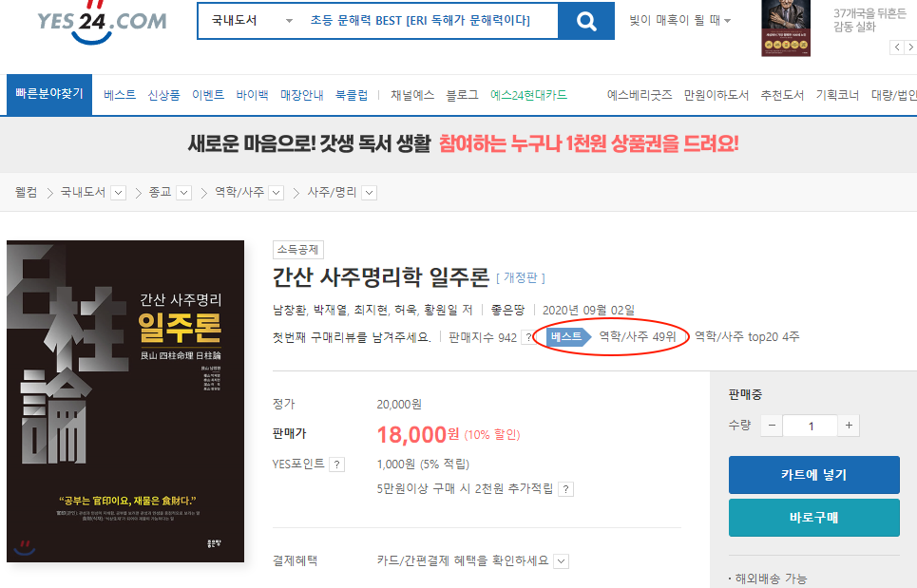This screenshot has width=917, height=588.
Task: Expand the 역학/사주 breadcrumb dropdown
Action: point(277,193)
